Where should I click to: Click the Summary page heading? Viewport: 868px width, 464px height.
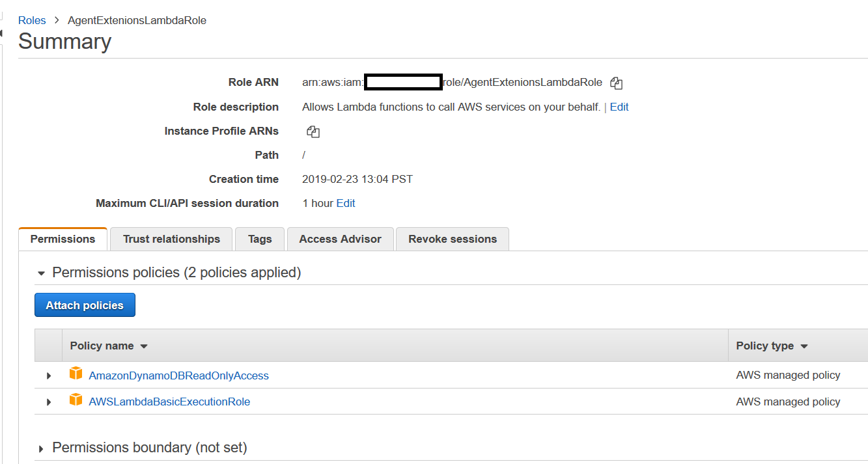tap(65, 42)
